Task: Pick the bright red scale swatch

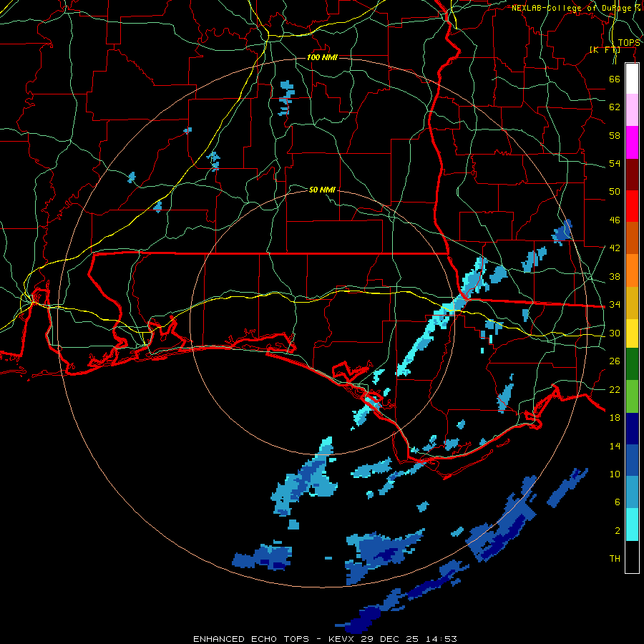Action: click(632, 207)
